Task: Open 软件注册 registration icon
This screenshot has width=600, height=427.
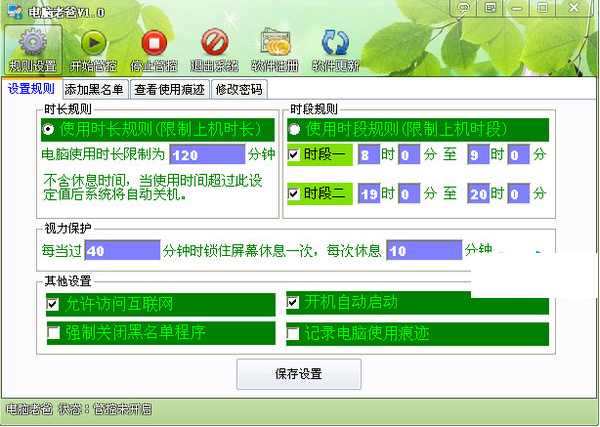Action: click(274, 43)
